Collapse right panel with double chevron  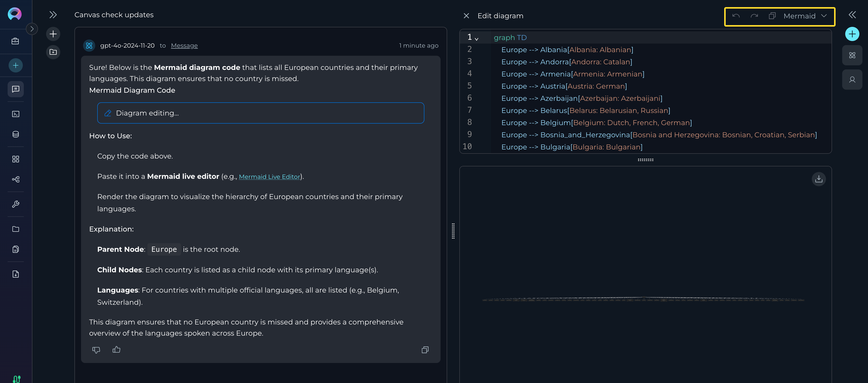[x=852, y=15]
